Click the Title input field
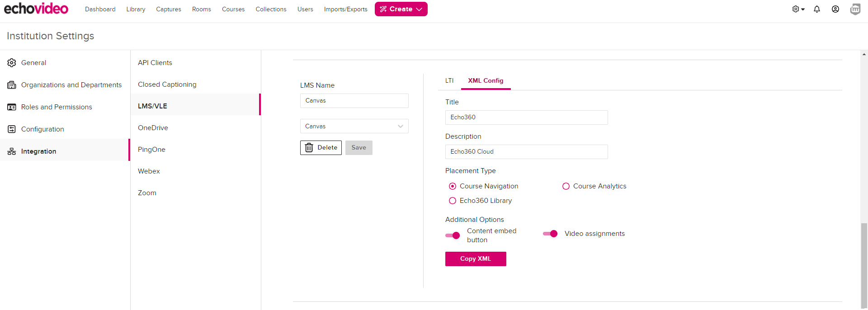Viewport: 868px width, 310px height. point(527,117)
